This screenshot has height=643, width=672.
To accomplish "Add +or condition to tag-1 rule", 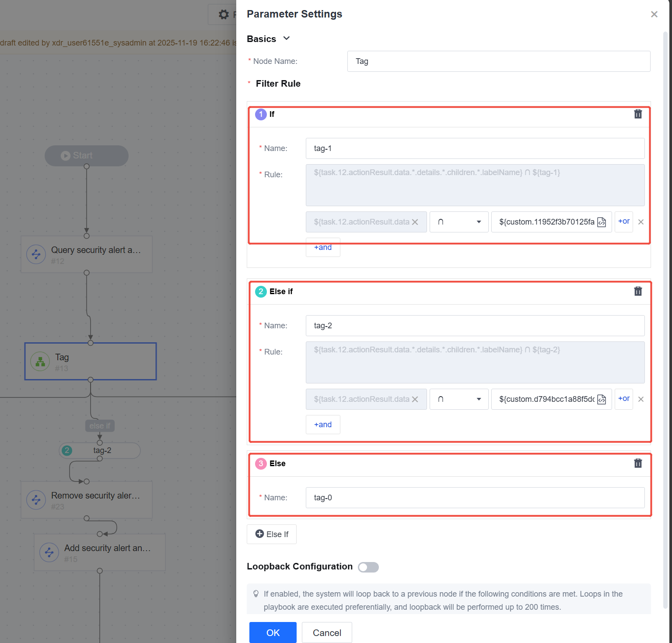I will (x=624, y=221).
